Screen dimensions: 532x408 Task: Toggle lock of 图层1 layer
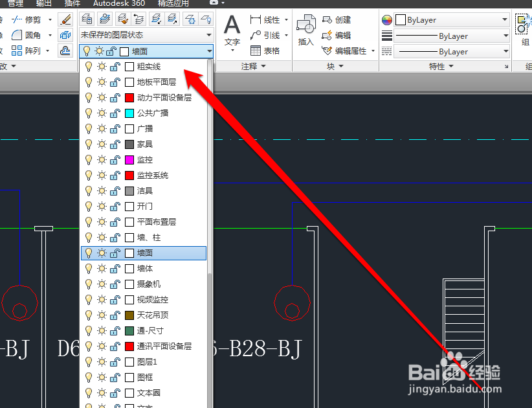tap(115, 362)
